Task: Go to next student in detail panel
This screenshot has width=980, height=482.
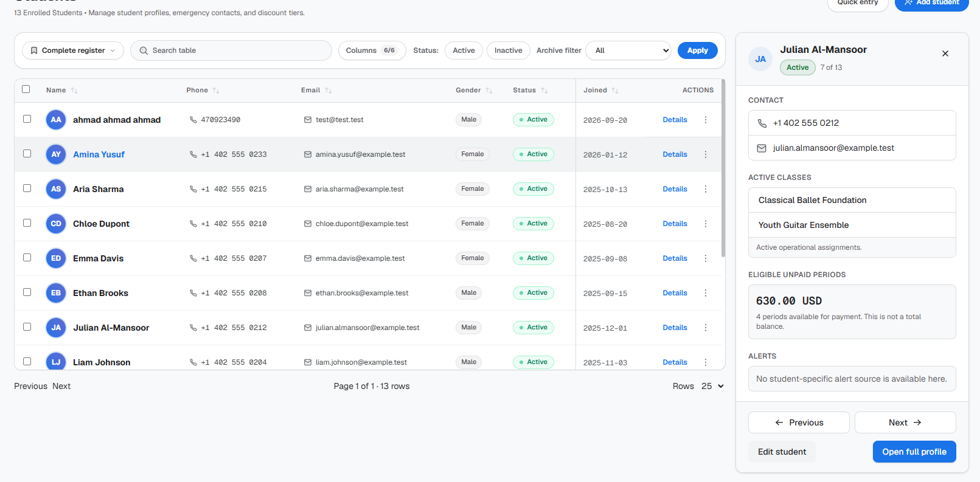Action: pyautogui.click(x=905, y=422)
